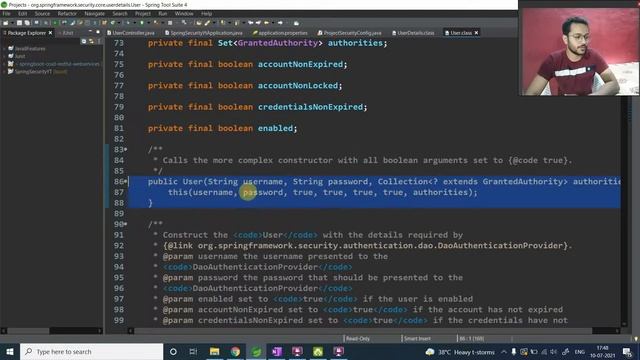
Task: Click the Save toolbar icon
Action: (x=19, y=23)
